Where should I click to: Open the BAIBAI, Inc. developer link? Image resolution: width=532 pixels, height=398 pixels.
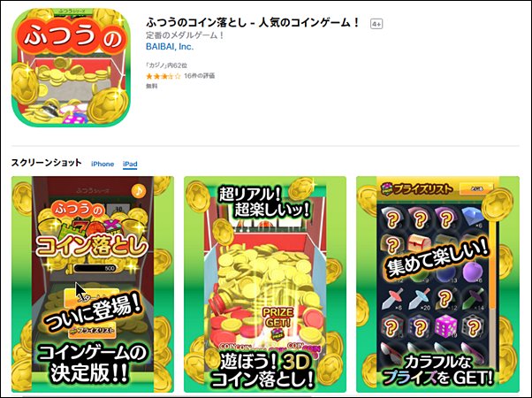(170, 47)
